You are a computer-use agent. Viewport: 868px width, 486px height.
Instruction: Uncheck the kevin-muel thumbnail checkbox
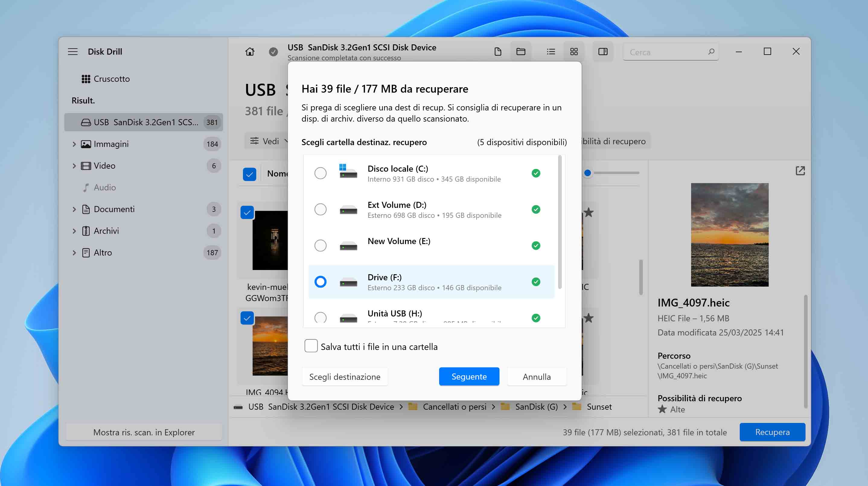coord(247,212)
